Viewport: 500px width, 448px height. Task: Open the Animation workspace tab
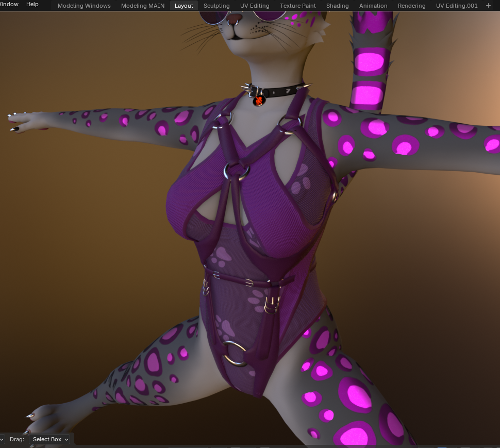373,6
